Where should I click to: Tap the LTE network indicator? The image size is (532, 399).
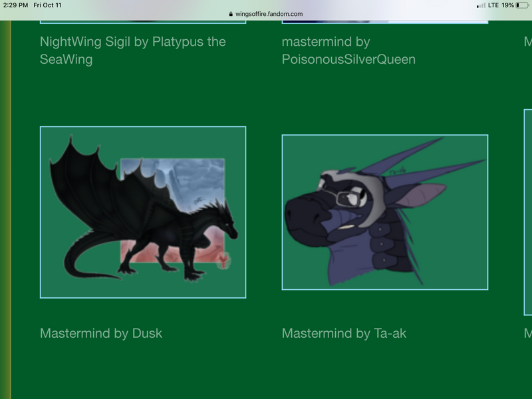493,5
